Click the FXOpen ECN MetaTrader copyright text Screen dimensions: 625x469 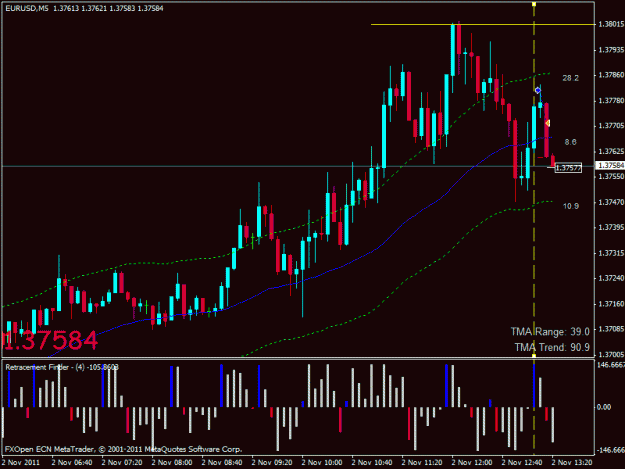[123, 449]
